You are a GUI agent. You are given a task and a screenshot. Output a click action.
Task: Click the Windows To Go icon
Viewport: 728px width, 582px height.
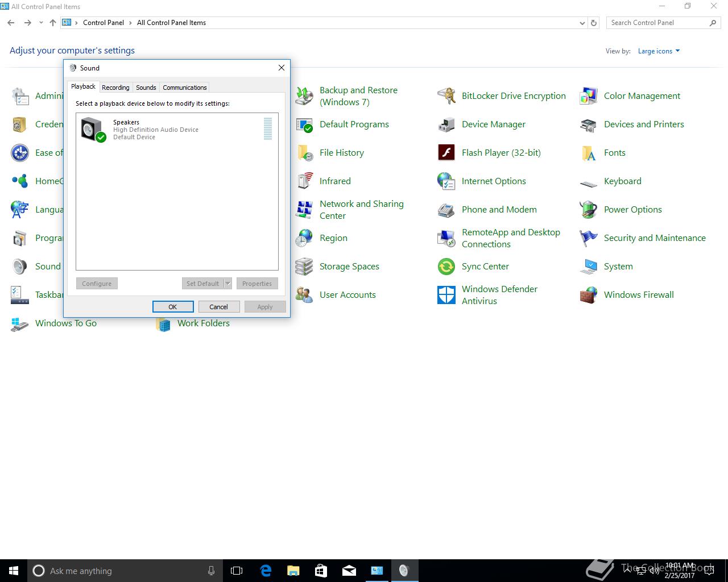pyautogui.click(x=20, y=323)
